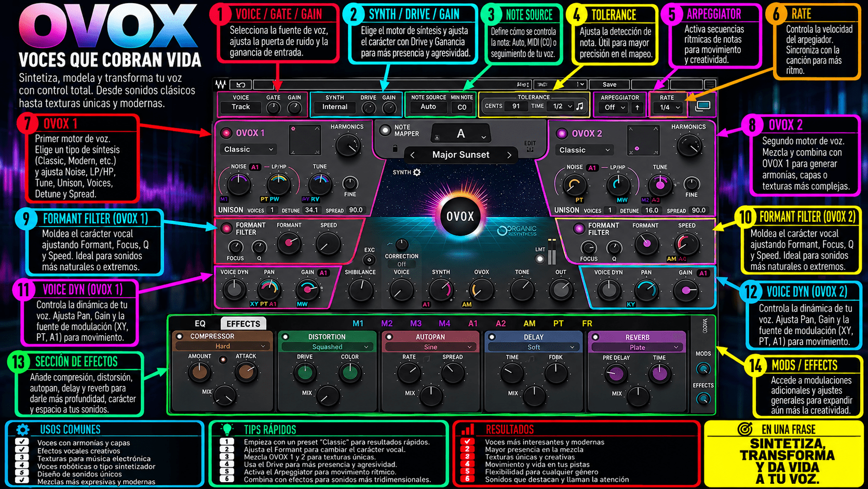Image resolution: width=868 pixels, height=489 pixels.
Task: Toggle the Reverb effect on/off
Action: pyautogui.click(x=595, y=337)
